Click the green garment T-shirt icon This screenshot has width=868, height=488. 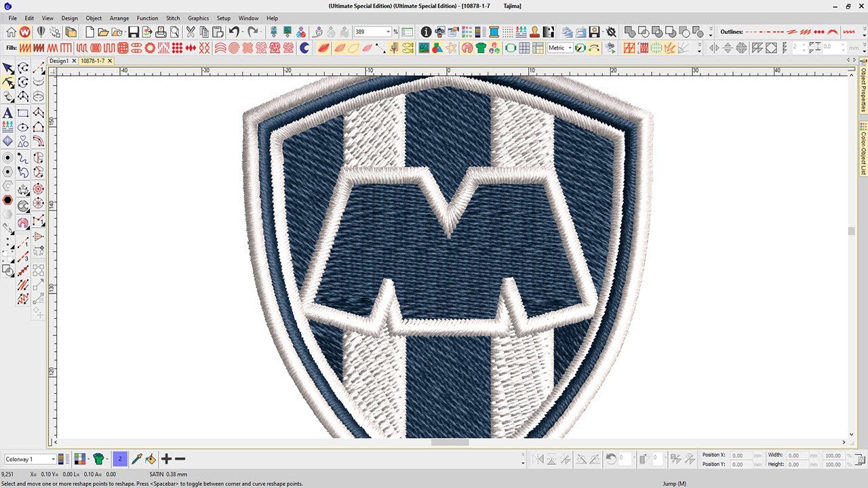[481, 48]
